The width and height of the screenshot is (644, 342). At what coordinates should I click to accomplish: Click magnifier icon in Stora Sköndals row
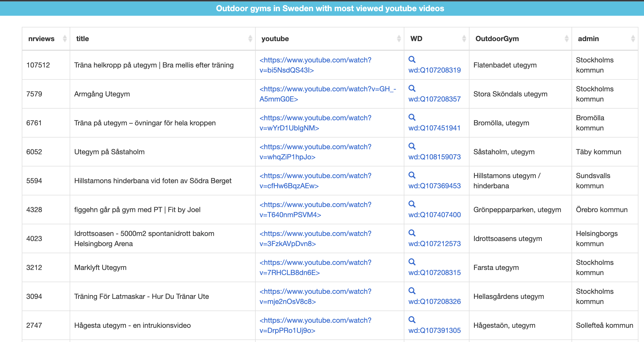click(412, 88)
